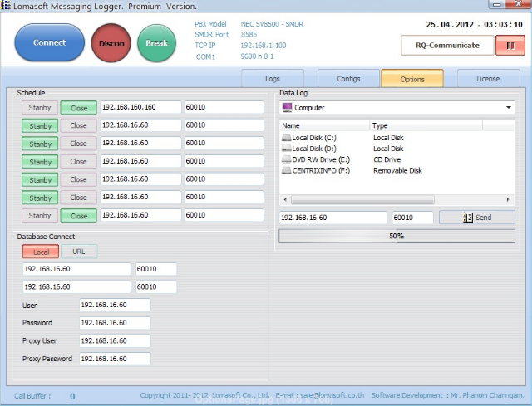Click the blue Connect button
This screenshot has height=406, width=532.
coord(50,43)
